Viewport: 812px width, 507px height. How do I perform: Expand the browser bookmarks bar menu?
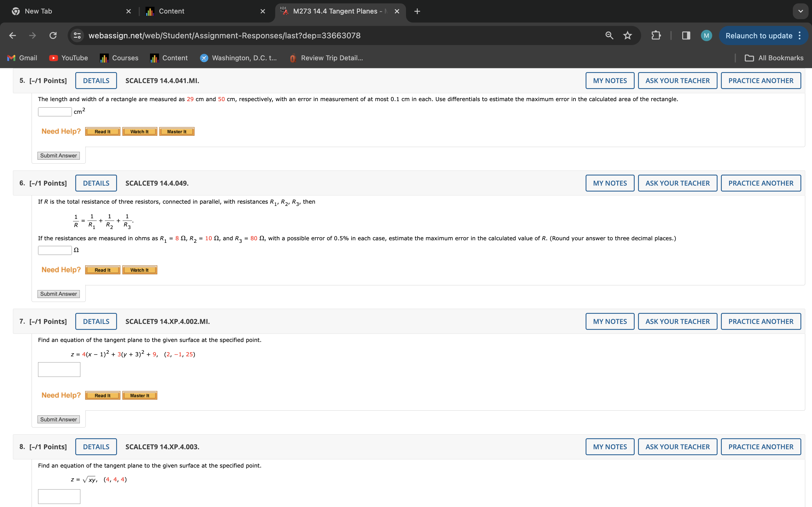pyautogui.click(x=774, y=57)
